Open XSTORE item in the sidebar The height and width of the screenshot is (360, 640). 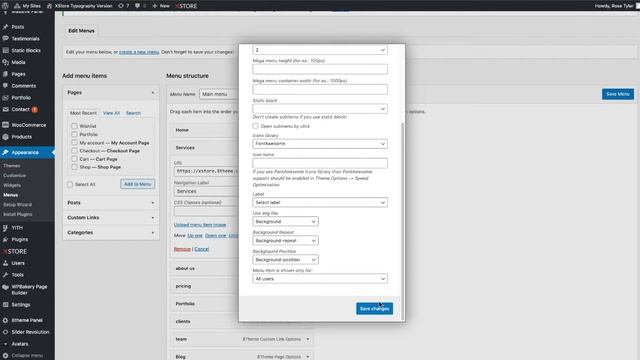[x=16, y=251]
